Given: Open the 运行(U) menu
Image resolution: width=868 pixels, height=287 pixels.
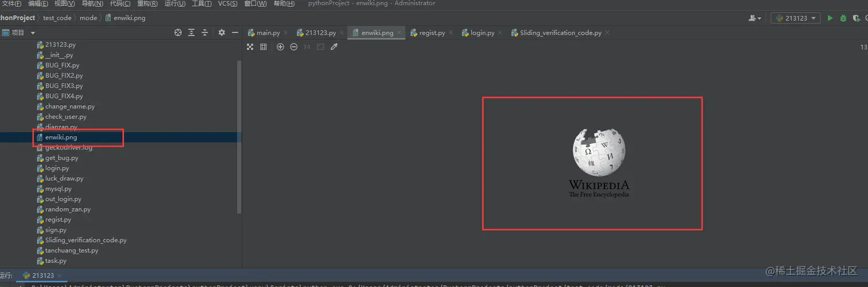Looking at the screenshot, I should (x=175, y=3).
